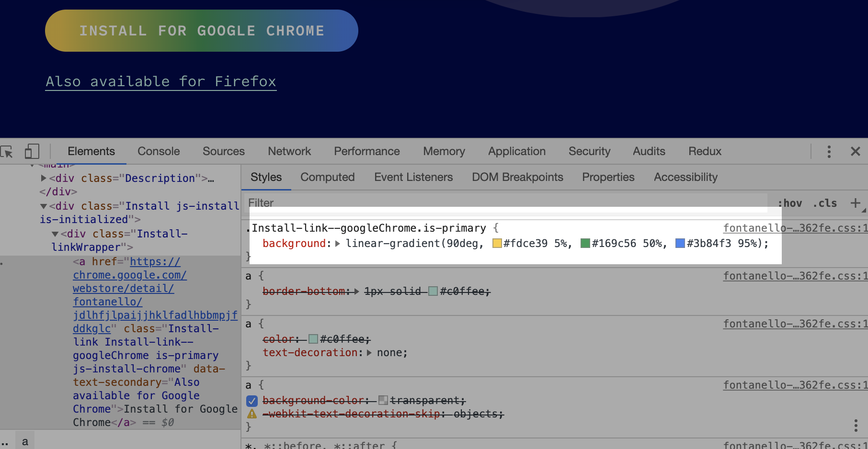Click the Install for Google Chrome button

201,31
